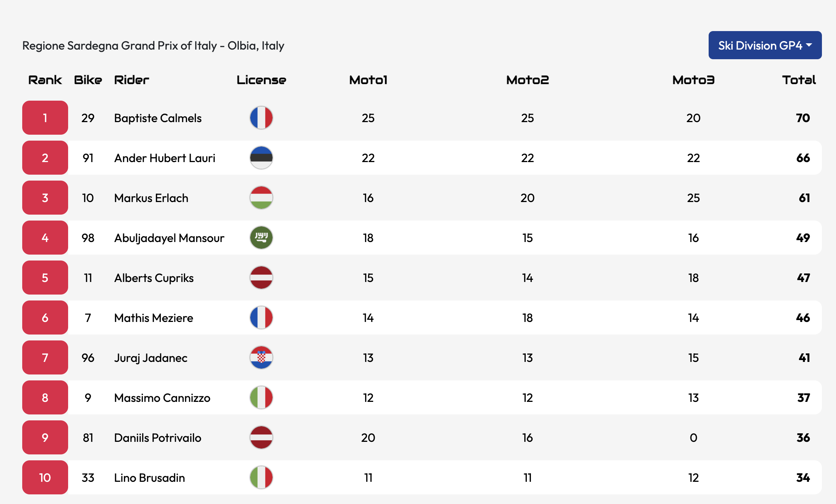Open the Ski Division GP4 dropdown
The image size is (836, 504).
click(x=765, y=45)
